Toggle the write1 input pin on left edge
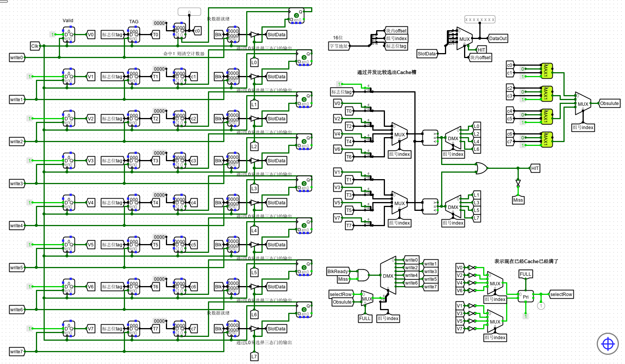Image resolution: width=625 pixels, height=364 pixels. 17,100
